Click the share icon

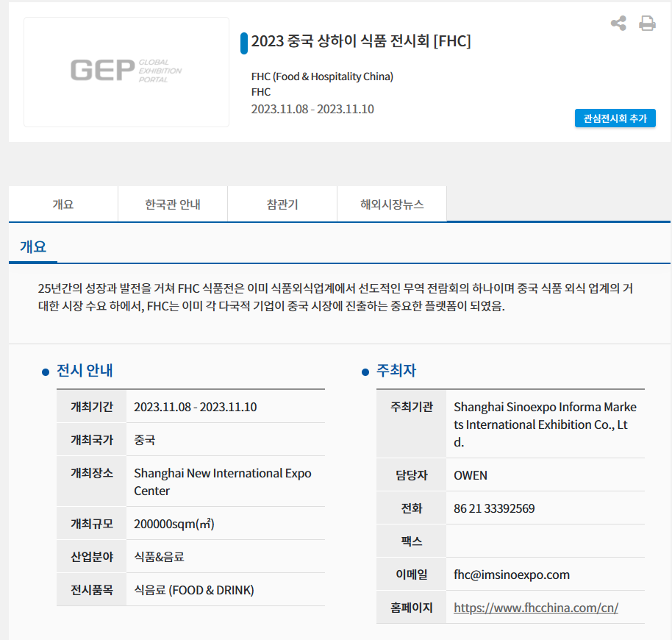[x=618, y=23]
